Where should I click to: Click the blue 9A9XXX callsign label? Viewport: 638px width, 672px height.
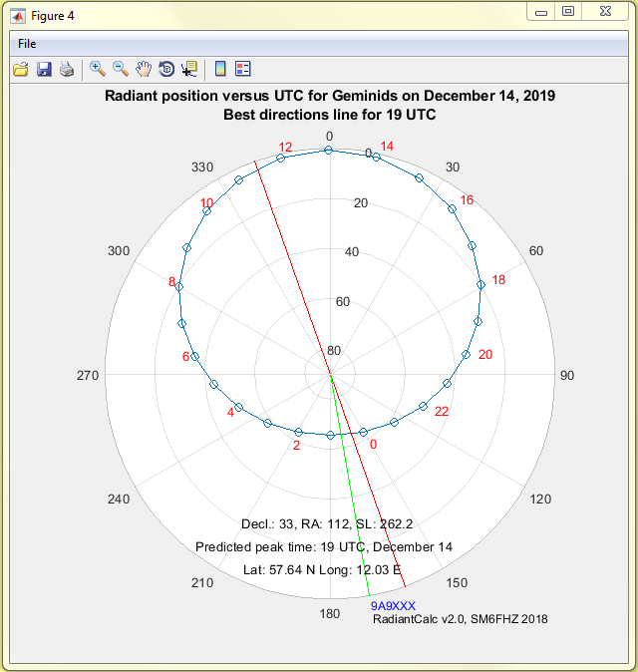393,606
